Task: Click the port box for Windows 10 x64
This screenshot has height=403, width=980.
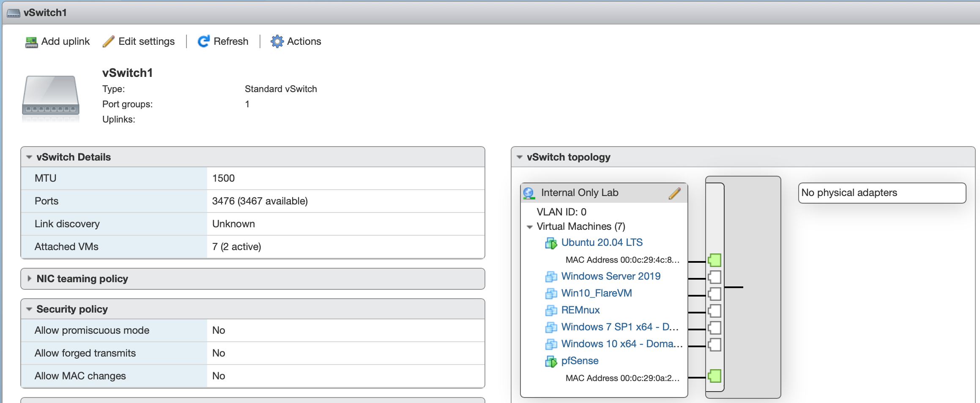Action: [714, 345]
